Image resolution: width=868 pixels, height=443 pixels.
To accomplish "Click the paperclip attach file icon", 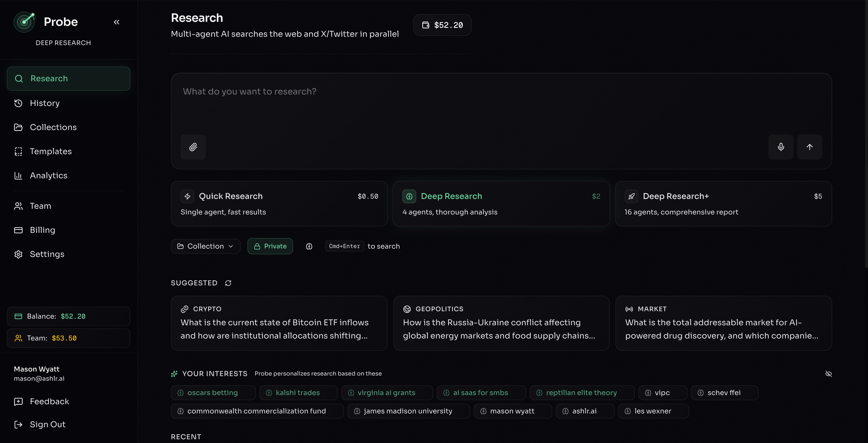I will point(193,147).
